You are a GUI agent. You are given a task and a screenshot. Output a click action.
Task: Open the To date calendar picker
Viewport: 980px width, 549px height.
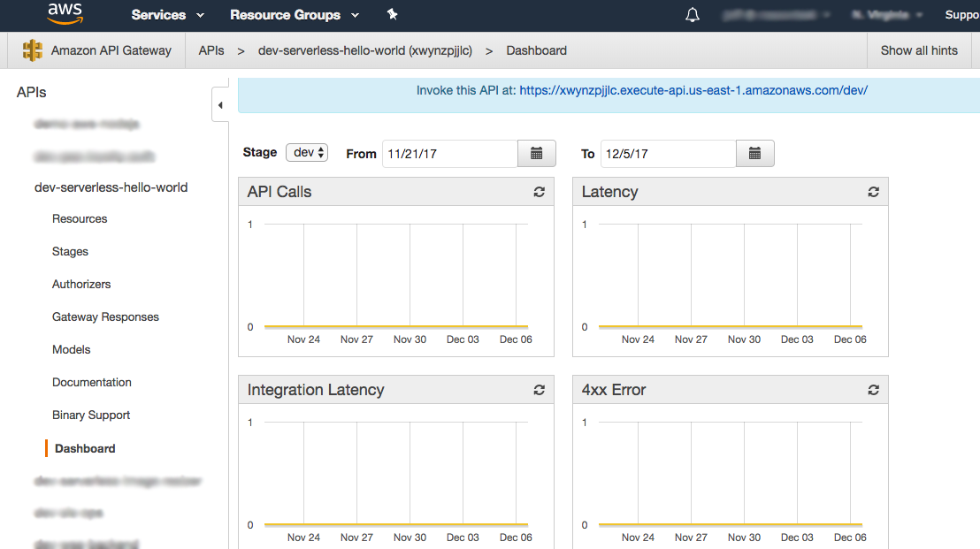pos(755,153)
